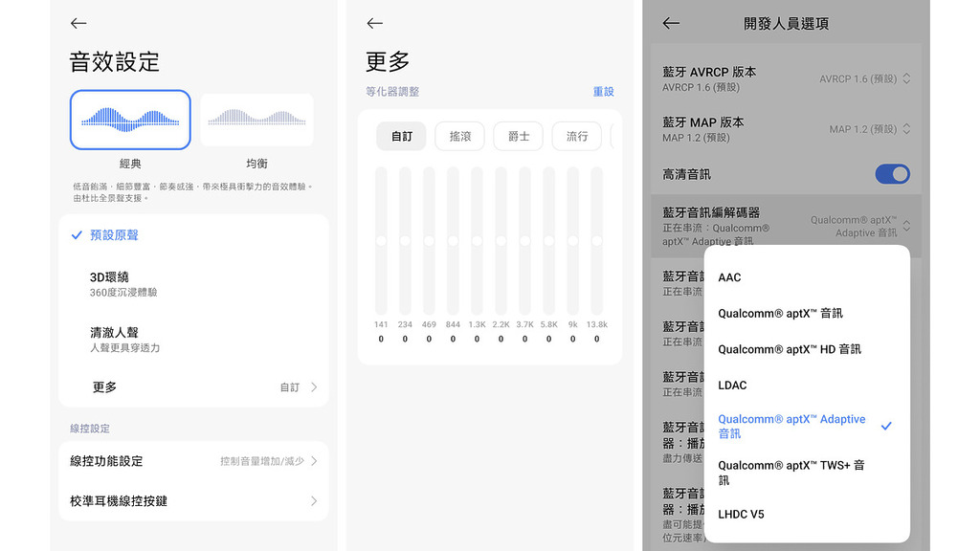Enable the 高清音訊 switch
Screen dimensions: 980x551
[892, 174]
